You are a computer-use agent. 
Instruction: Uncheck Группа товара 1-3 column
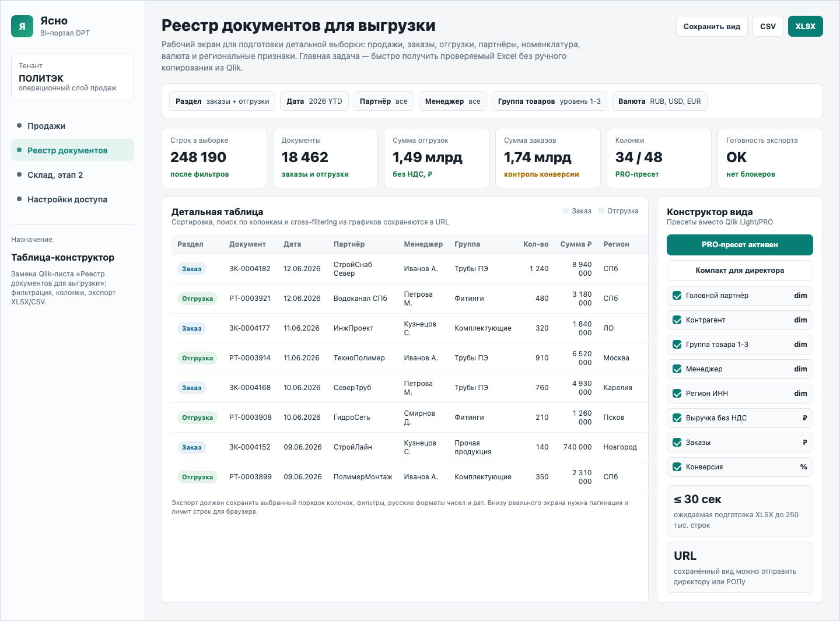677,345
